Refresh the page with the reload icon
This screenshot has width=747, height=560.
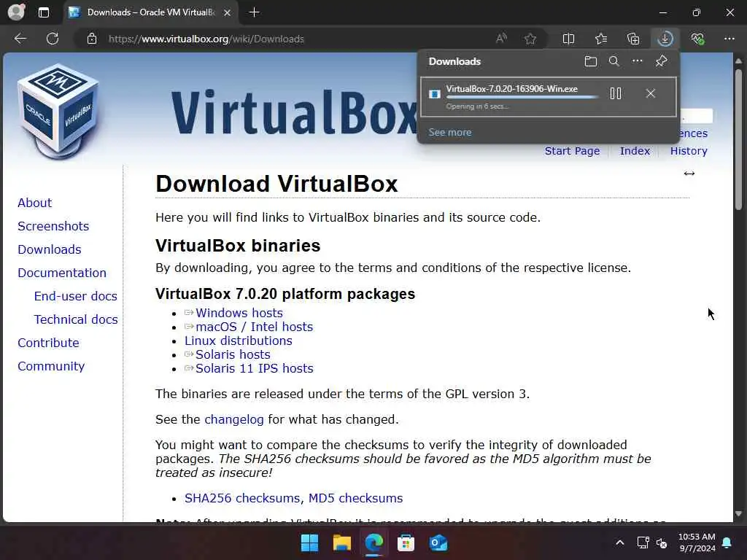(x=53, y=39)
